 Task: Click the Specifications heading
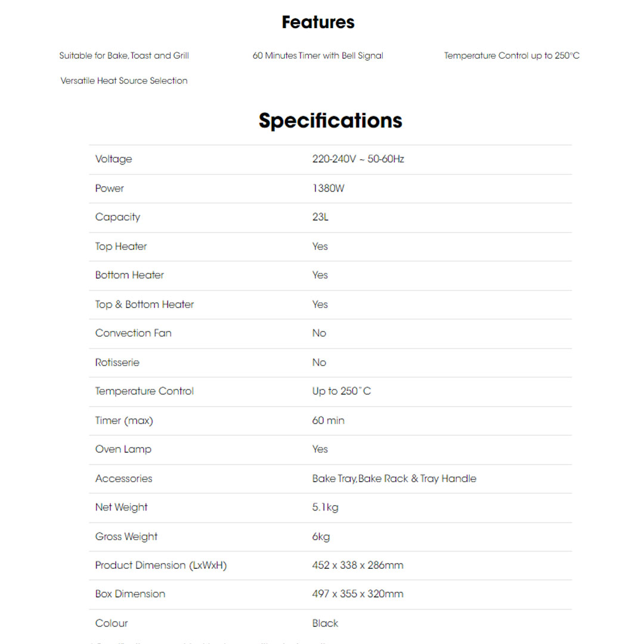(x=330, y=120)
